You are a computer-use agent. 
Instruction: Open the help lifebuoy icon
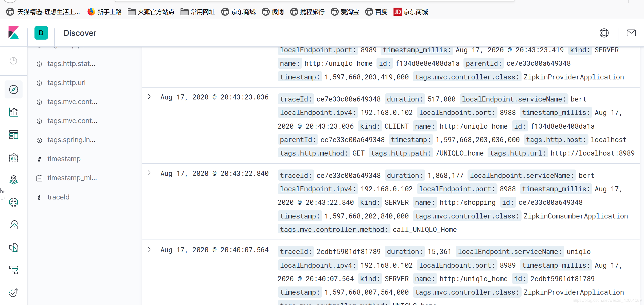[x=604, y=33]
